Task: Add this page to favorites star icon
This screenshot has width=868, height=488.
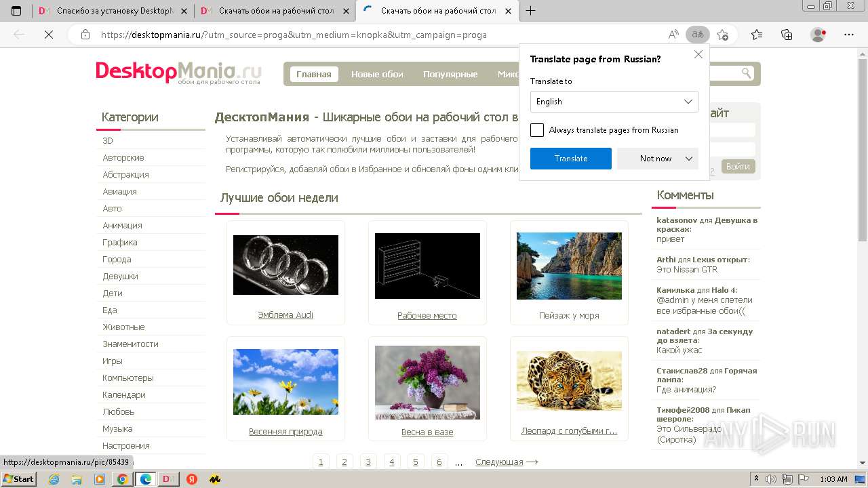Action: click(x=722, y=35)
